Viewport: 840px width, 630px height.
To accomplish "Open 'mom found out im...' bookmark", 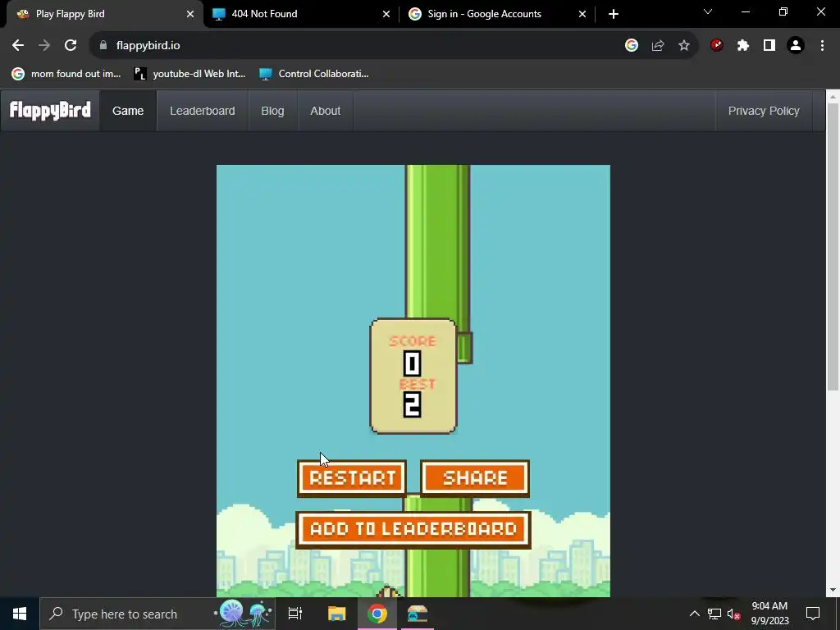I will pyautogui.click(x=67, y=74).
